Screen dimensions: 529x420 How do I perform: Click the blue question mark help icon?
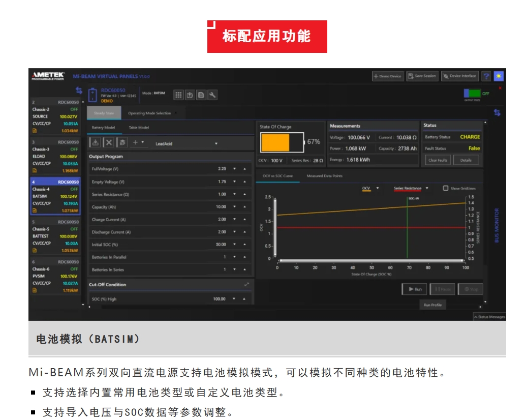(x=486, y=76)
